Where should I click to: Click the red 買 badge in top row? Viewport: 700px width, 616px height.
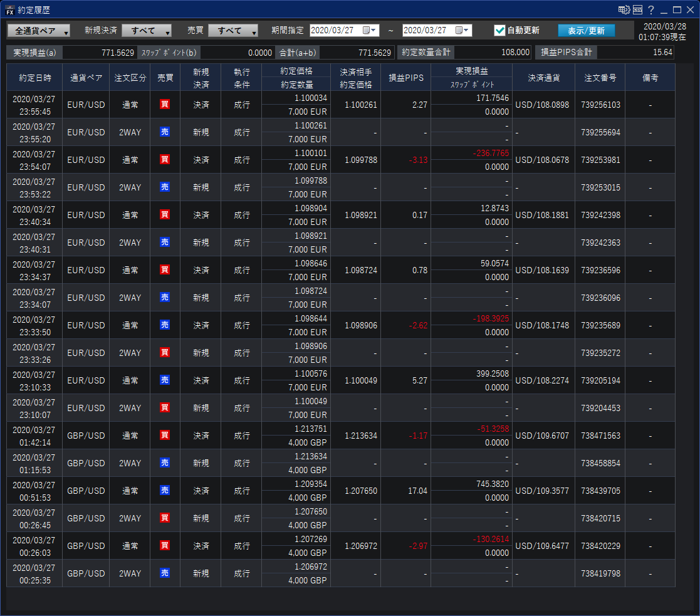click(165, 105)
